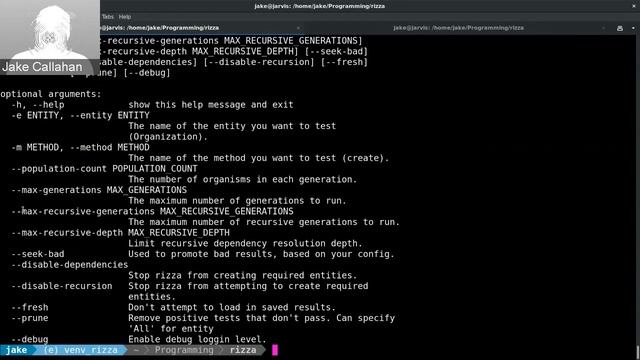Screen dimensions: 640x360
Task: Click the '--disable-dependencies' option in list
Action: 69,264
